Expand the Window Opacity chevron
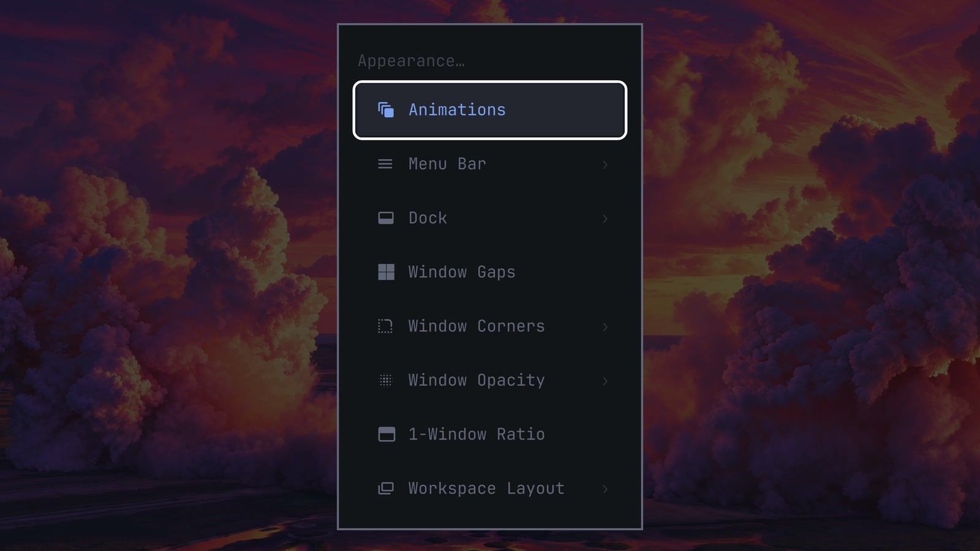This screenshot has width=980, height=551. point(605,380)
